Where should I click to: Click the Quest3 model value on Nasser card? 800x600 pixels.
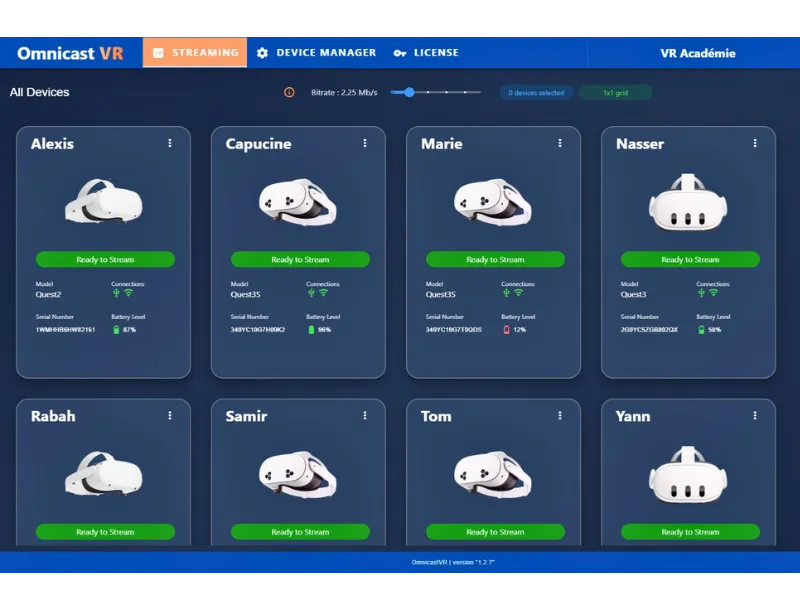(633, 294)
